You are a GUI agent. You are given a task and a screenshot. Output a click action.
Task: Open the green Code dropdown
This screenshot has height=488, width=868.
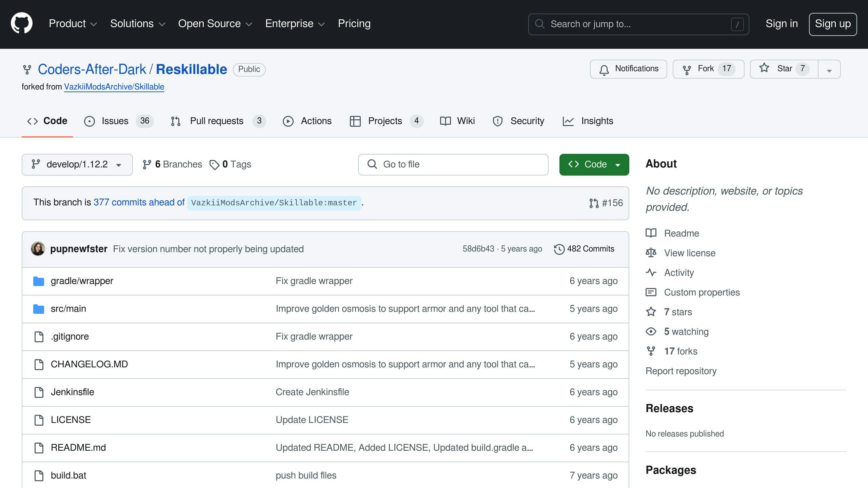coord(594,165)
